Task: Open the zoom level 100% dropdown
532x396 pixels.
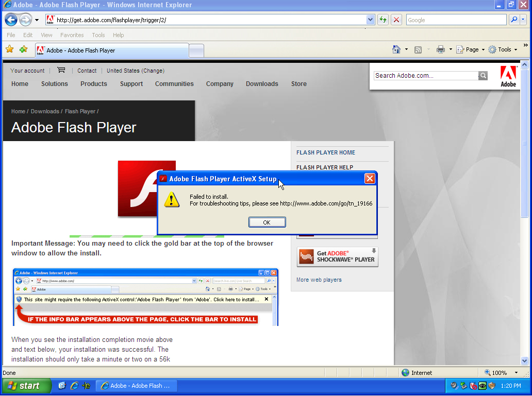Action: 516,373
